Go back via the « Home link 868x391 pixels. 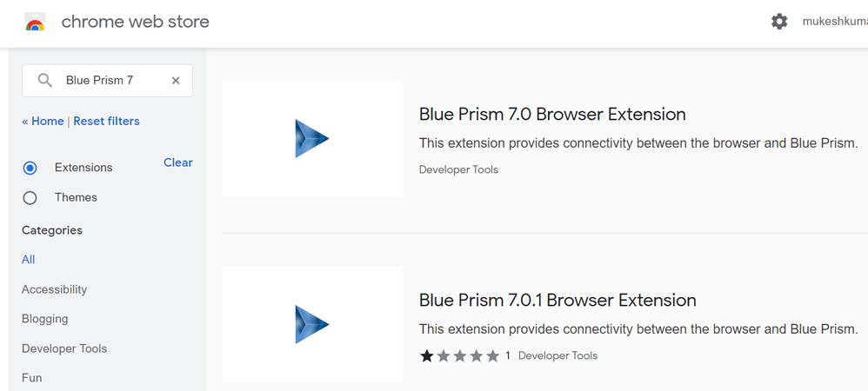[x=43, y=121]
